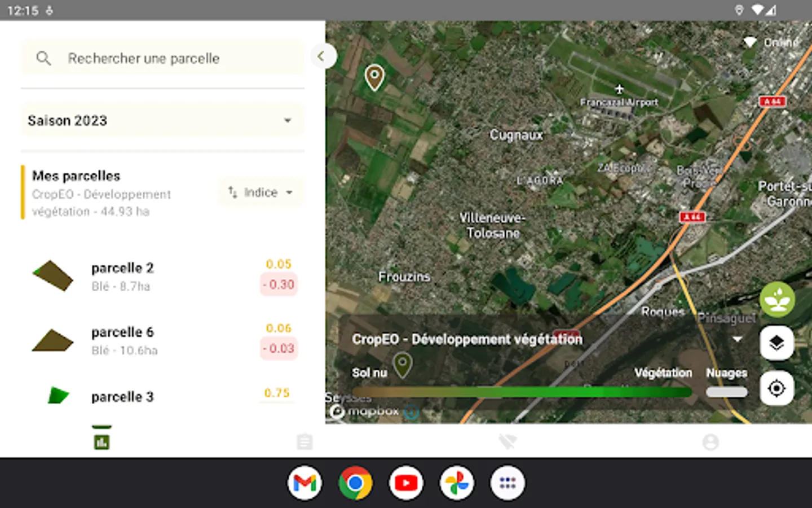Click the 0.06 index value
Viewport: 812px width, 508px height.
tap(279, 329)
